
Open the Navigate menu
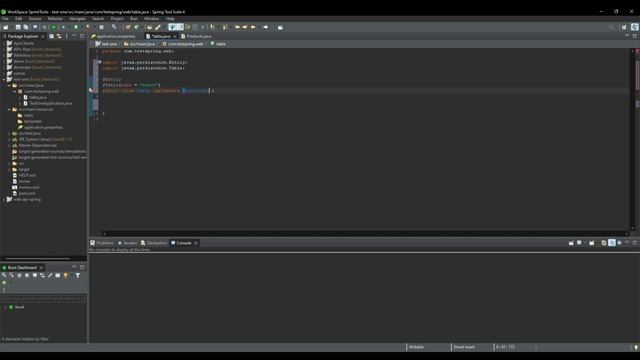tap(77, 19)
